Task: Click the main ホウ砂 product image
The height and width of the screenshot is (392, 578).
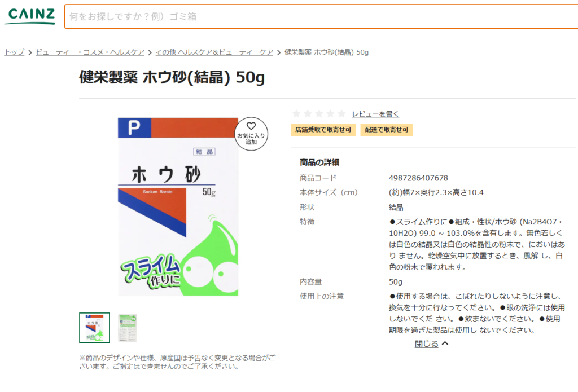Action: click(178, 206)
